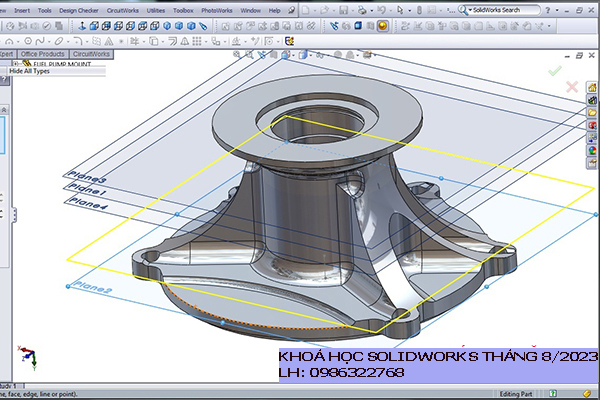600x400 pixels.
Task: Open spline tool dropdown arrow
Action: pos(49,41)
